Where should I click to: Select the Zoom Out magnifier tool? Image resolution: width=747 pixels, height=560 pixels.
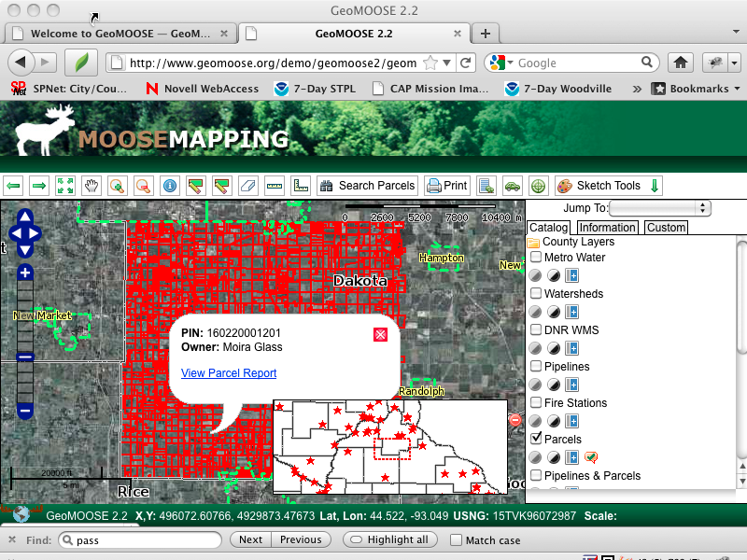pyautogui.click(x=144, y=186)
